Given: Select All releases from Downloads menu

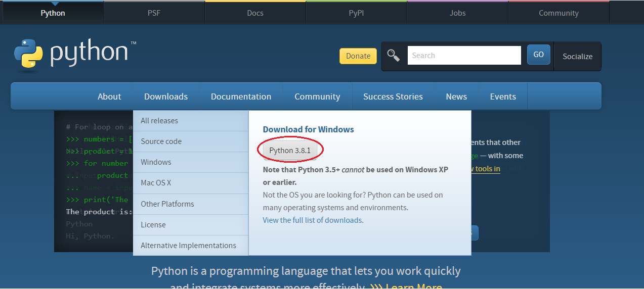Looking at the screenshot, I should click(159, 121).
